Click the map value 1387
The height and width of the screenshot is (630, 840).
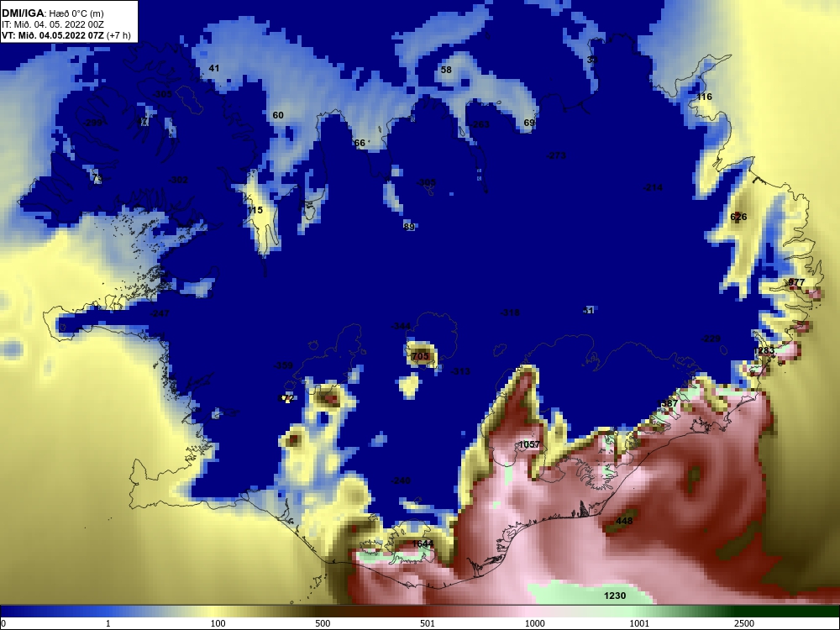pos(667,403)
